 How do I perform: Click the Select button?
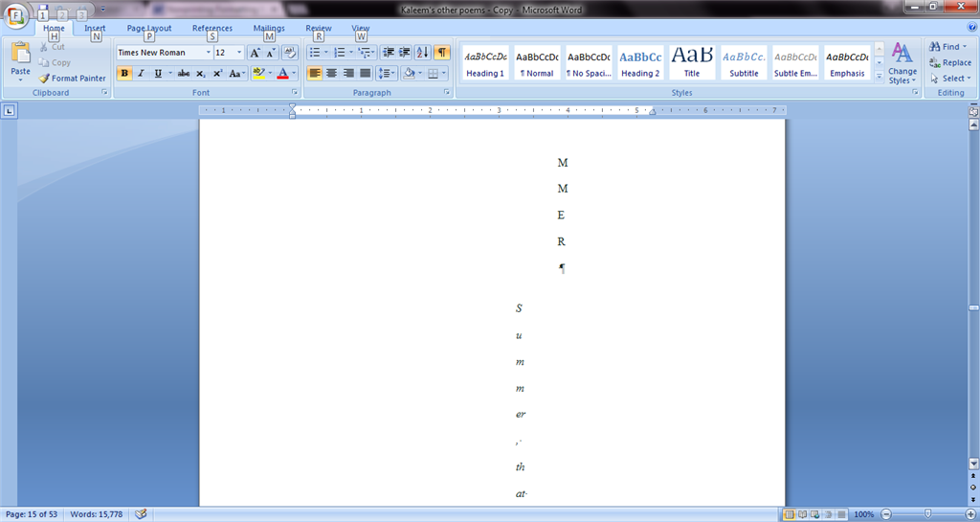pyautogui.click(x=950, y=79)
